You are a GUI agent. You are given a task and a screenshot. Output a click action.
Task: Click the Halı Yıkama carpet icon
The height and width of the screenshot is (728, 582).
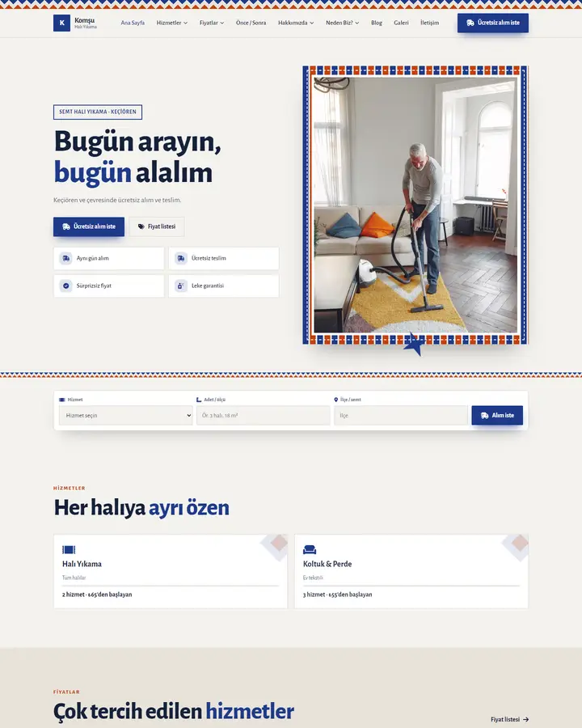click(x=69, y=550)
